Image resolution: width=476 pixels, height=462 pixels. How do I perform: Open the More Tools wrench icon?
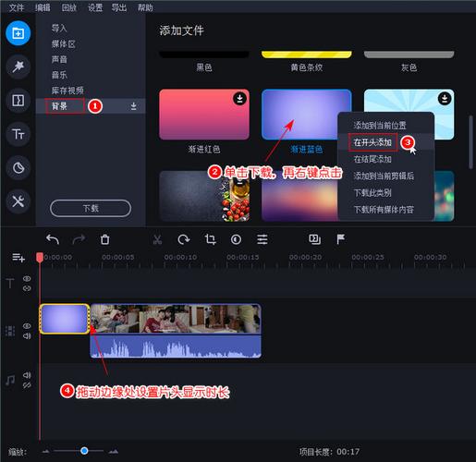click(18, 201)
